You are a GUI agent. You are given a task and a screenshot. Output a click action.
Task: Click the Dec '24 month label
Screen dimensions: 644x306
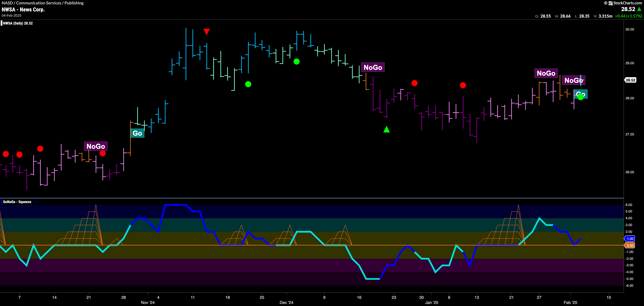[287, 302]
